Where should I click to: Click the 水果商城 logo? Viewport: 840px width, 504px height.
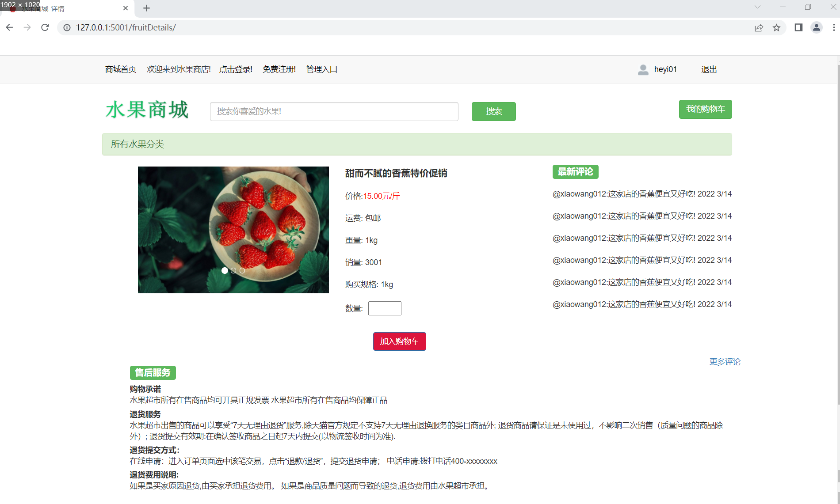pyautogui.click(x=147, y=110)
